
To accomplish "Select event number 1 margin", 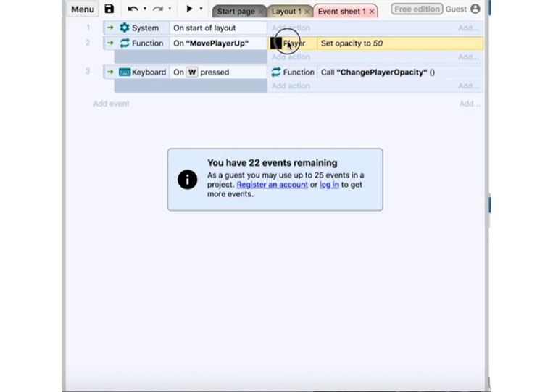I will click(88, 28).
